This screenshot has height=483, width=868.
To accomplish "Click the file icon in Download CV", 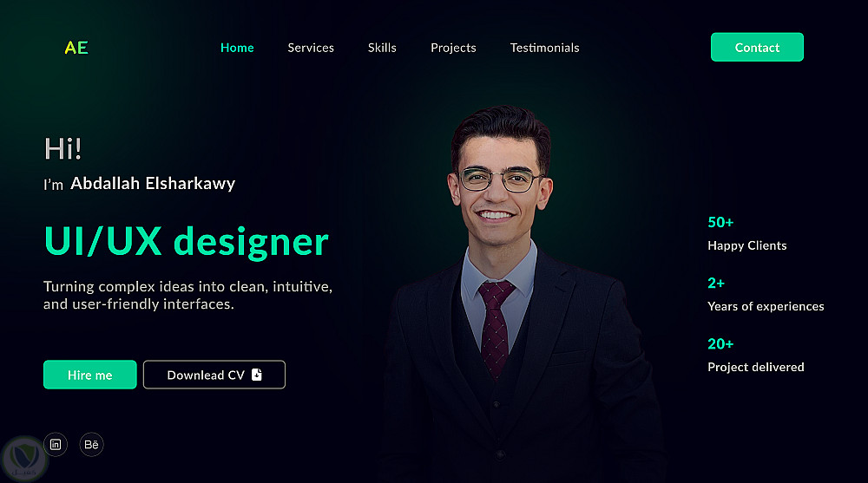I will (x=257, y=375).
